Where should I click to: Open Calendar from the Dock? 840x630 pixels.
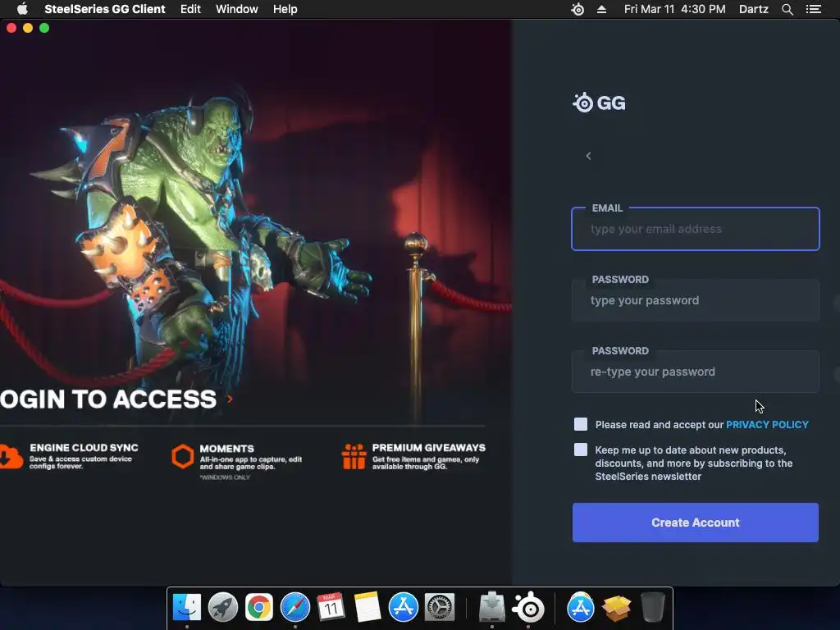[x=331, y=608]
